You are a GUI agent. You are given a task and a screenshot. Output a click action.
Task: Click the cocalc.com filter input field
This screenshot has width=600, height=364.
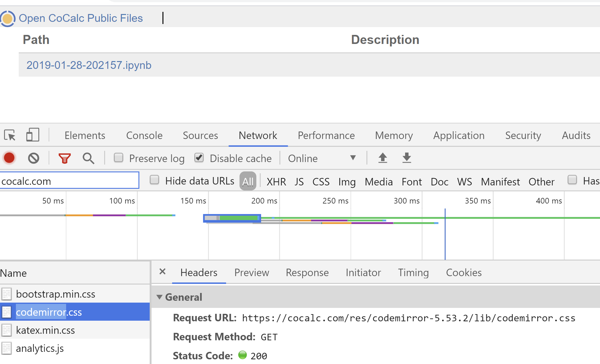(69, 180)
